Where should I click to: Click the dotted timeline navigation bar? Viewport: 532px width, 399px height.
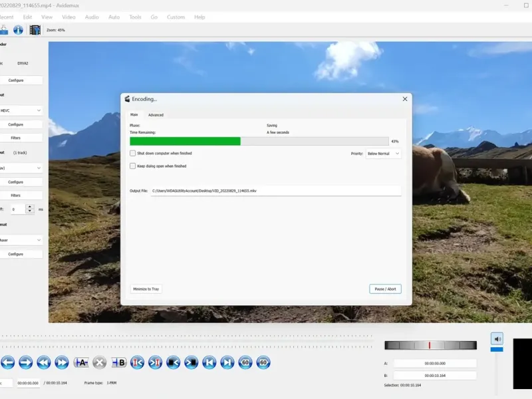[x=187, y=341]
